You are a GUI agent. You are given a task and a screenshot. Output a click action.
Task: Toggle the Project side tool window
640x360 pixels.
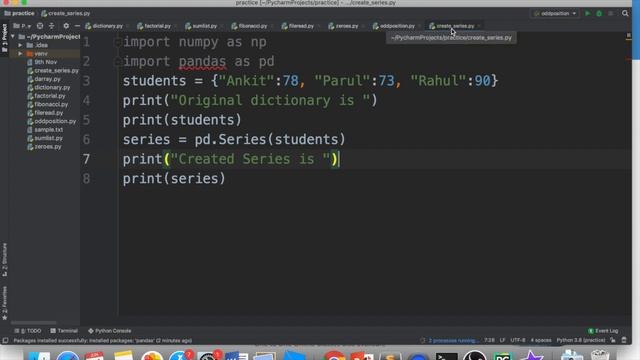coord(4,38)
